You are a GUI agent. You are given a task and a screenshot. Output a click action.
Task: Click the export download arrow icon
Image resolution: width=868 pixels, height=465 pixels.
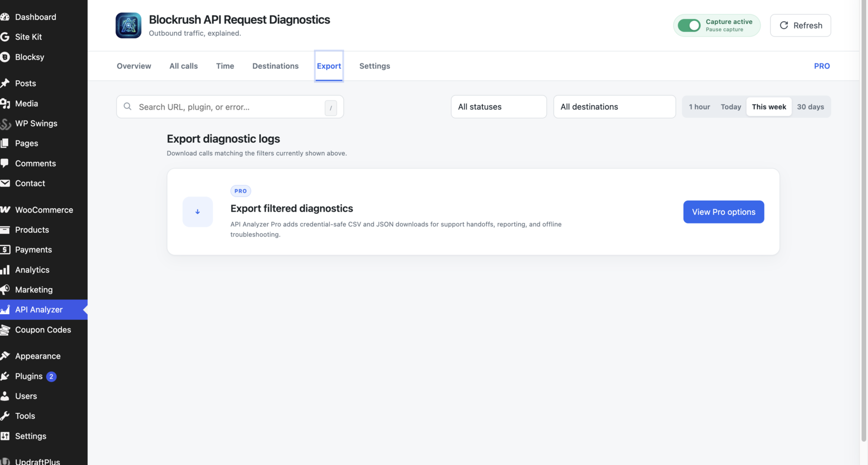(x=197, y=212)
